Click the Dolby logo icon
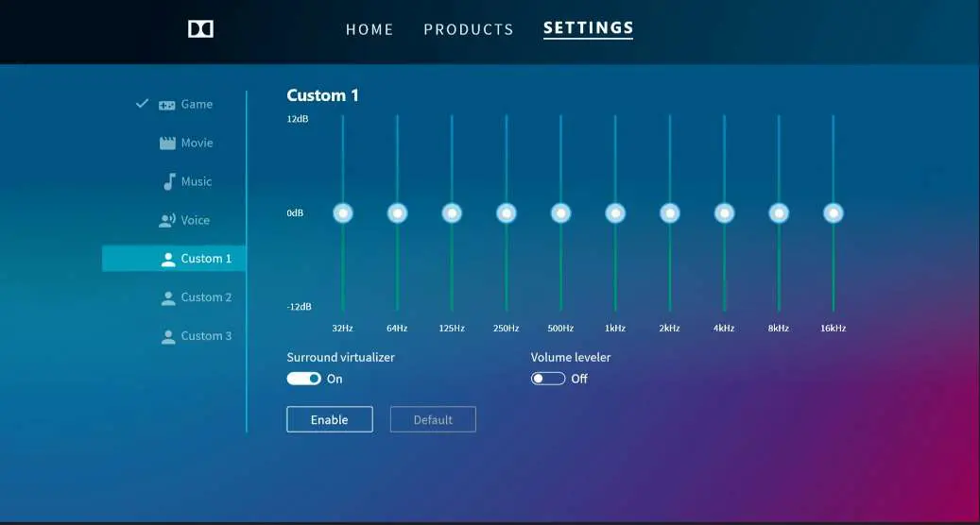This screenshot has height=525, width=980. (x=200, y=28)
